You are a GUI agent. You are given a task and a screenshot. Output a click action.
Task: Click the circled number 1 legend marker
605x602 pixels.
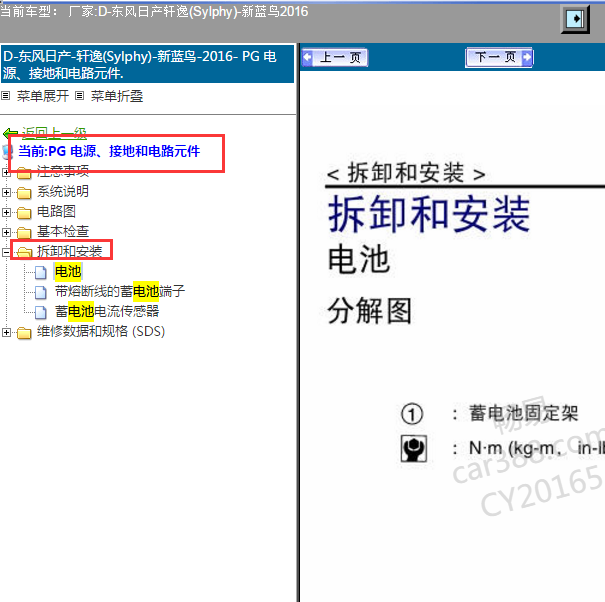click(x=412, y=414)
